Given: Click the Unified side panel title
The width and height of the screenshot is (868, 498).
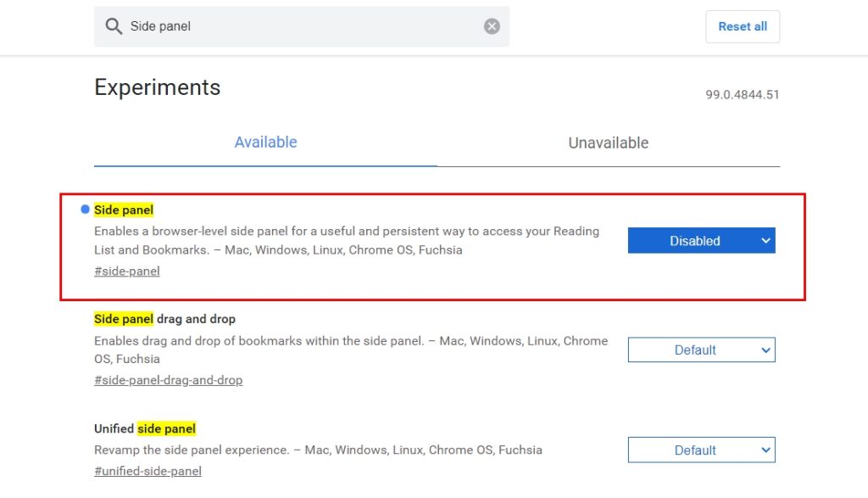Looking at the screenshot, I should coord(145,428).
